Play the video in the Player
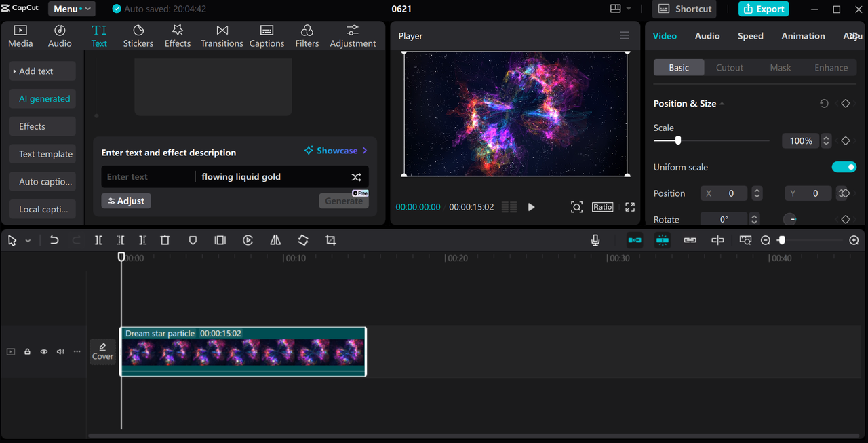The height and width of the screenshot is (443, 868). click(531, 207)
